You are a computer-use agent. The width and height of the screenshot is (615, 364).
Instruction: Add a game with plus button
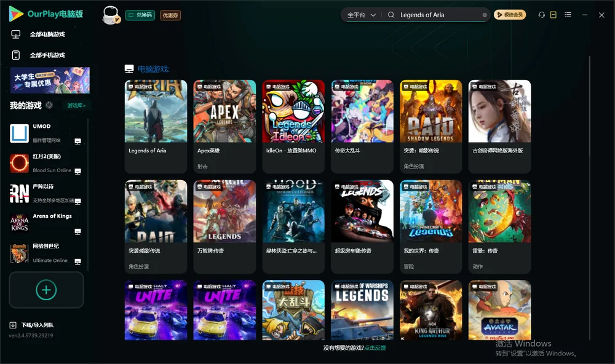(x=46, y=290)
